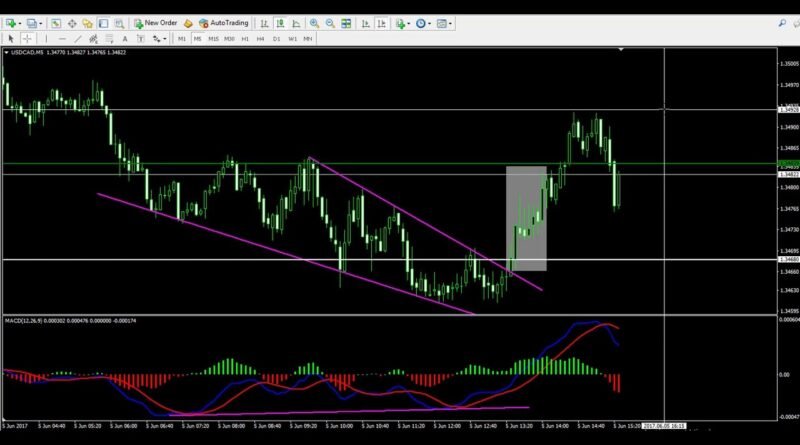This screenshot has width=800, height=445.
Task: Expand the Periods dropdown arrow
Action: [429, 23]
